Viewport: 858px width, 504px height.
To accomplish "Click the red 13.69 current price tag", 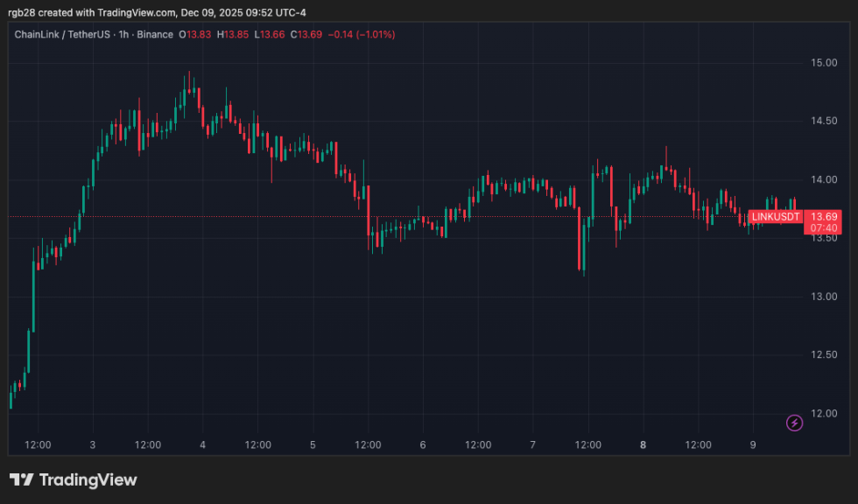I will 824,216.
